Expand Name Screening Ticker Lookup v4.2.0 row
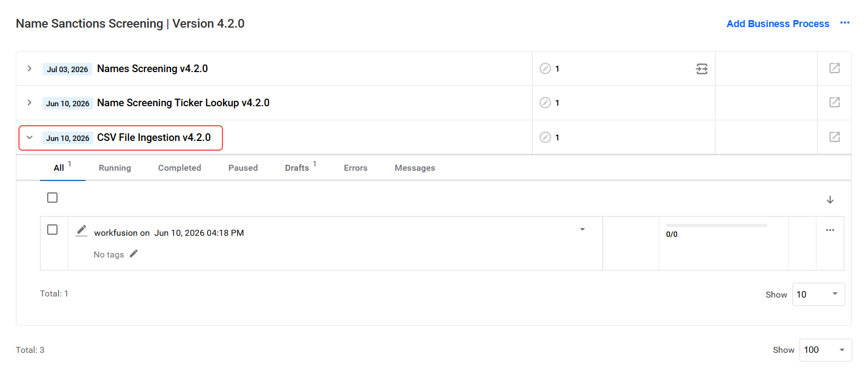868x374 pixels. (29, 102)
